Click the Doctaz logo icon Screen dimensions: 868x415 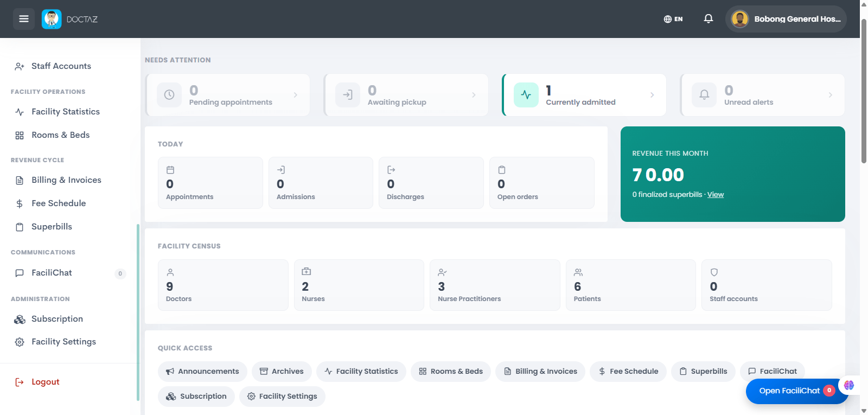[52, 19]
